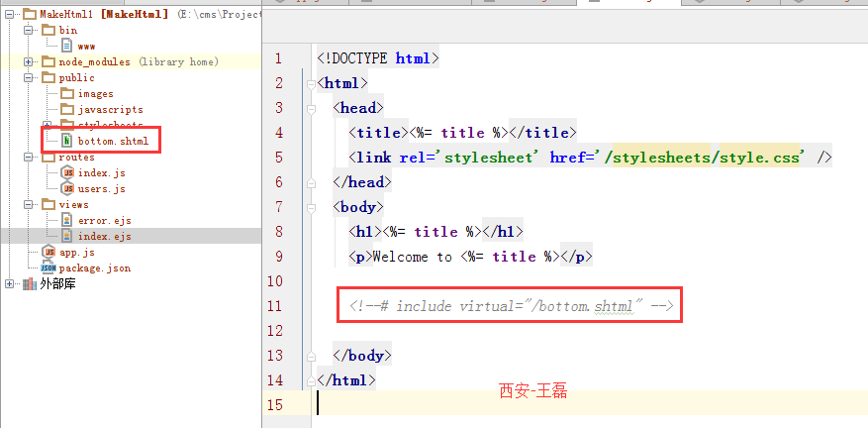Click the rel='stylesheet' attribute text
Image resolution: width=868 pixels, height=428 pixels.
(x=469, y=158)
